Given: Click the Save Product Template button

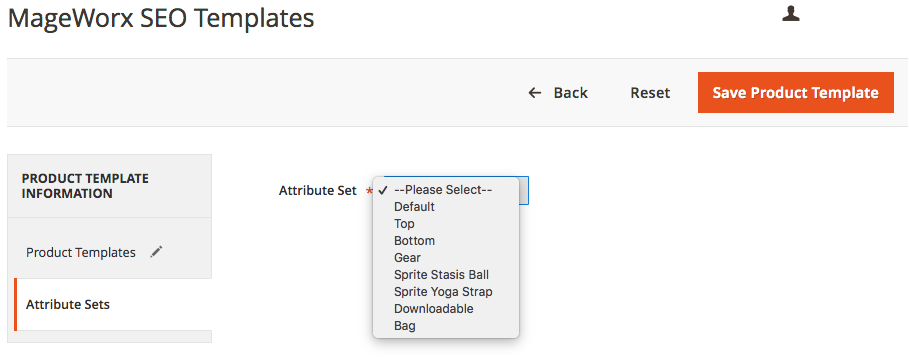Looking at the screenshot, I should (x=795, y=93).
